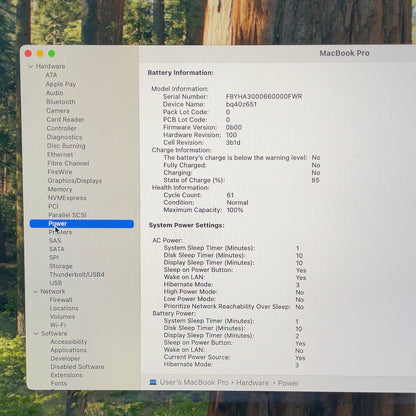Select Fibre Channel in the sidebar
The image size is (416, 416).
point(68,163)
